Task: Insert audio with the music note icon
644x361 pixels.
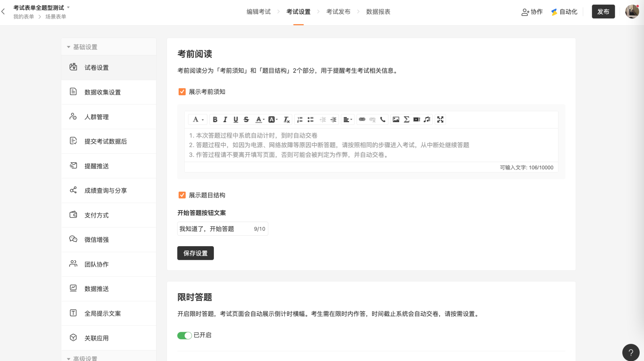Action: pyautogui.click(x=427, y=119)
